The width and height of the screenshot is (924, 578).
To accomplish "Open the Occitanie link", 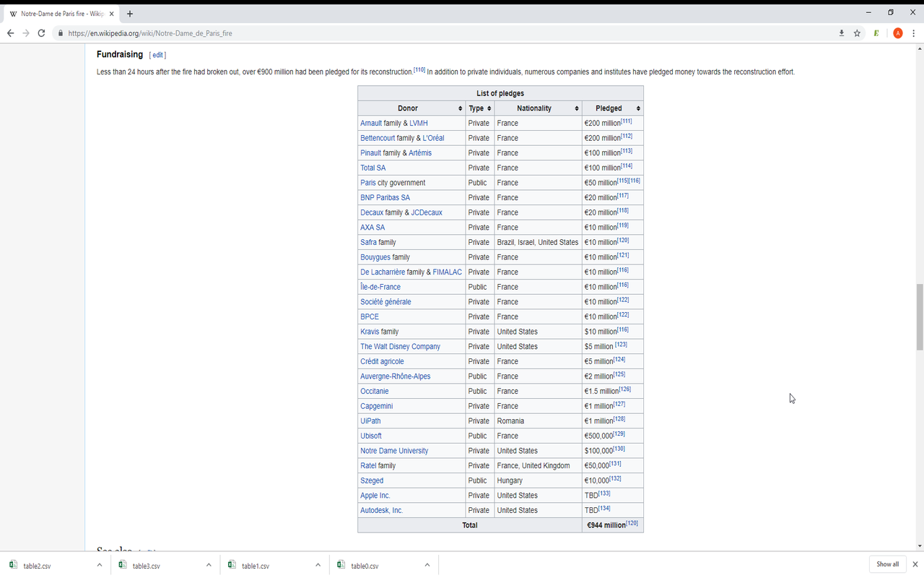I will pyautogui.click(x=374, y=391).
